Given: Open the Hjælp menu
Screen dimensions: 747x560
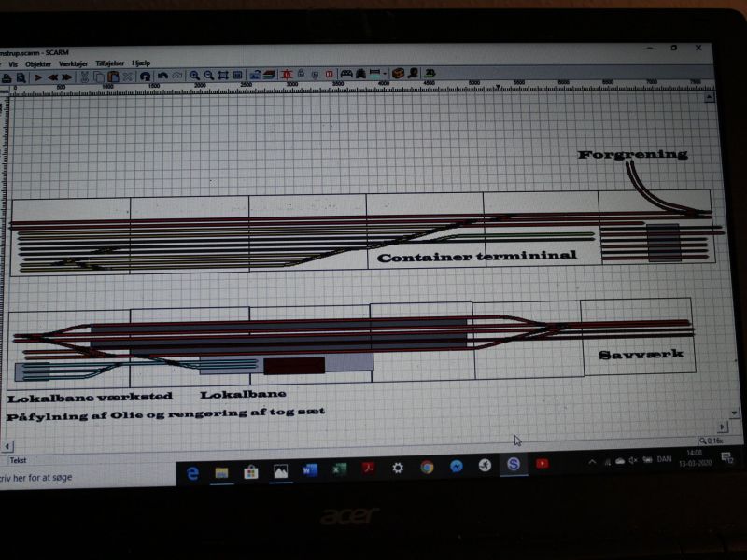Looking at the screenshot, I should (141, 63).
